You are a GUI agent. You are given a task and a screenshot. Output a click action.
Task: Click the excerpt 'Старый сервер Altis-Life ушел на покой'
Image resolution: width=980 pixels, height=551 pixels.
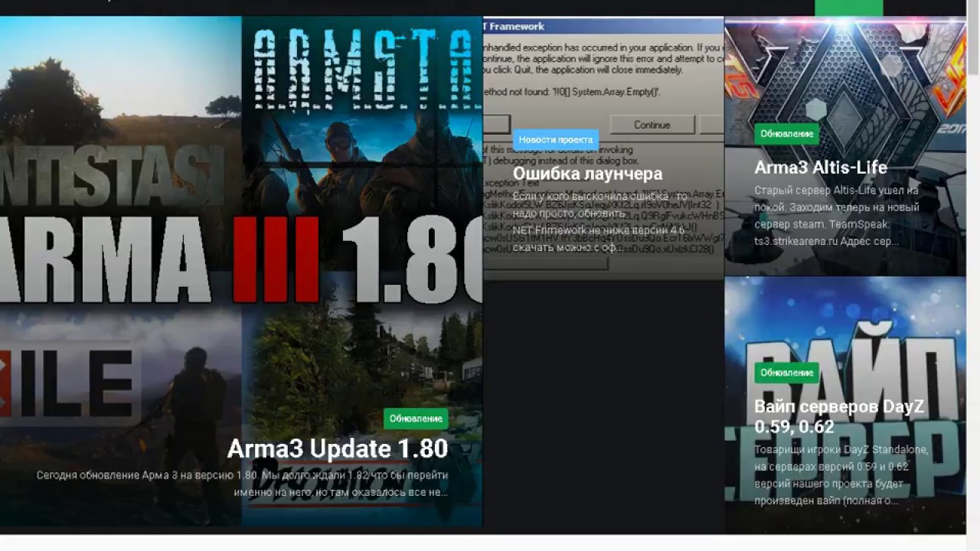(x=837, y=215)
